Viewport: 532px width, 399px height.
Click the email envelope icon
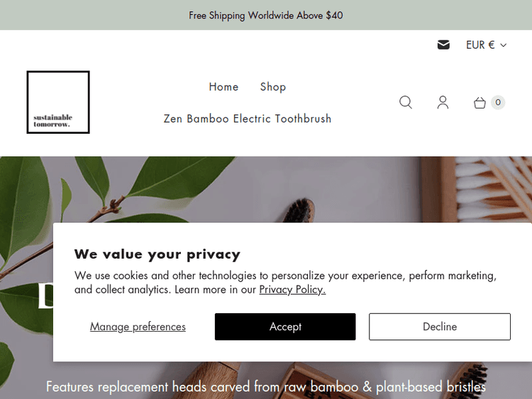pos(443,45)
